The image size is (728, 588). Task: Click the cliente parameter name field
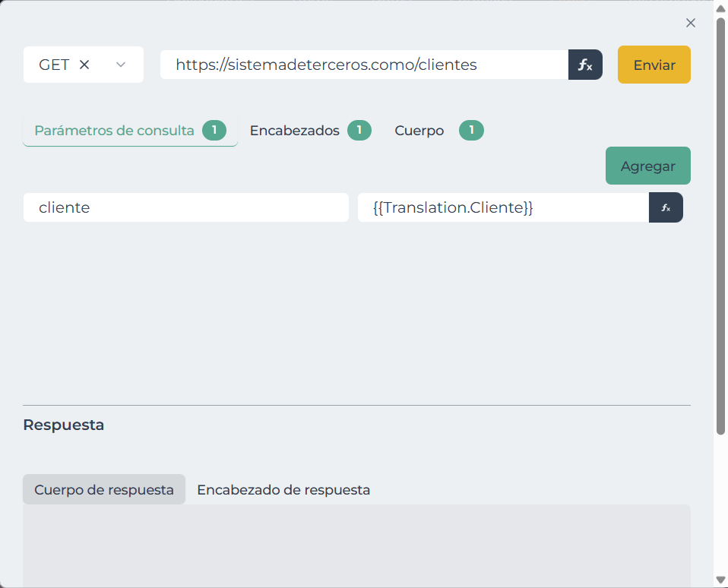(x=185, y=207)
